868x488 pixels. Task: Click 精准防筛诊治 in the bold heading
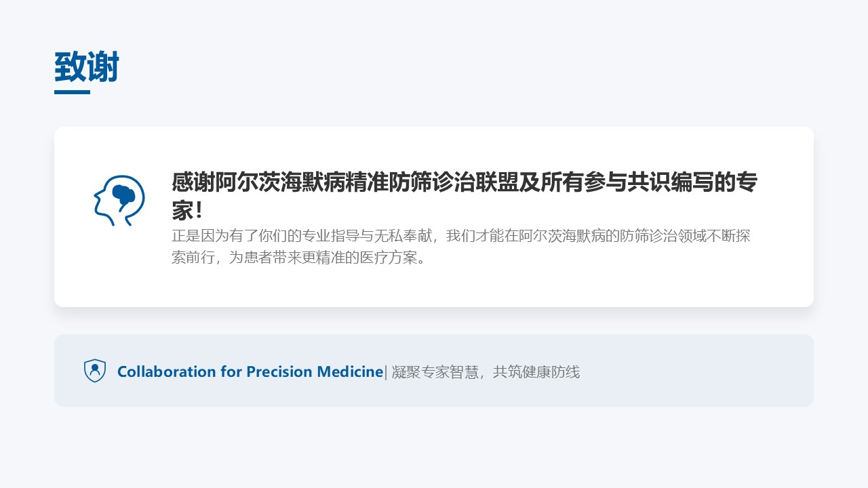(410, 182)
